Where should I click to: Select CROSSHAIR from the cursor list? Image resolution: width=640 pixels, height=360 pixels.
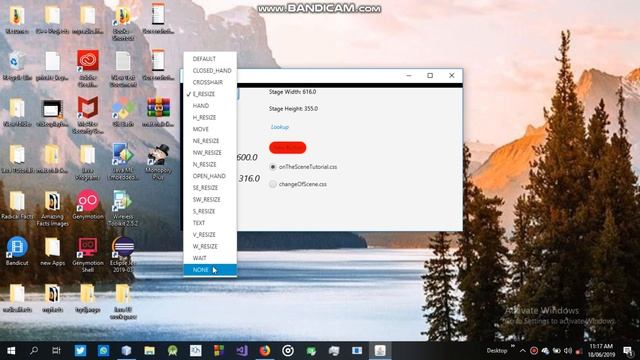point(210,82)
